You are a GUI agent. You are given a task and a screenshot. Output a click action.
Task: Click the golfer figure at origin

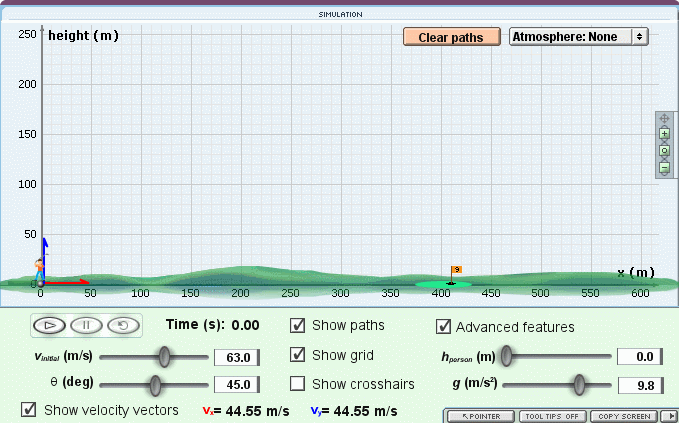pyautogui.click(x=40, y=270)
